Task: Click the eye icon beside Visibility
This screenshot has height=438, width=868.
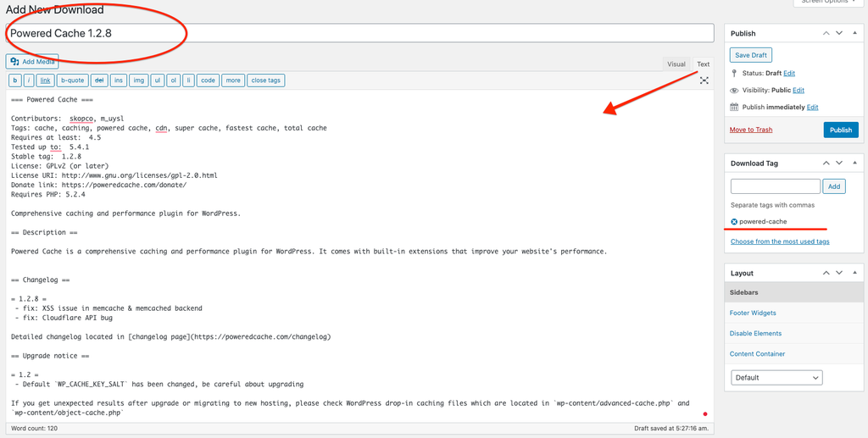Action: point(735,90)
